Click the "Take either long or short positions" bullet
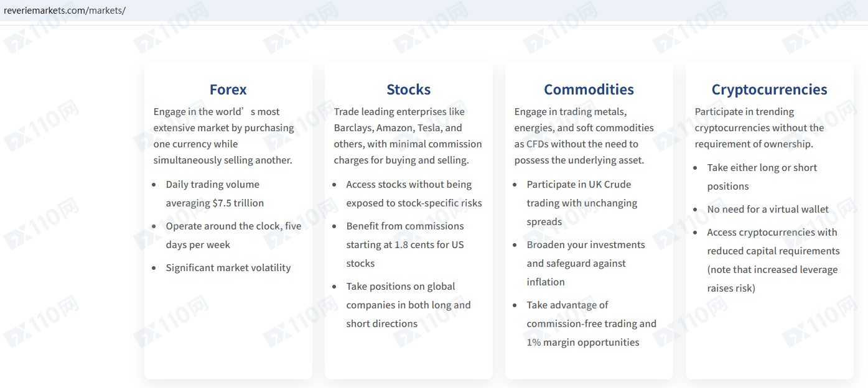The image size is (868, 388). click(762, 177)
